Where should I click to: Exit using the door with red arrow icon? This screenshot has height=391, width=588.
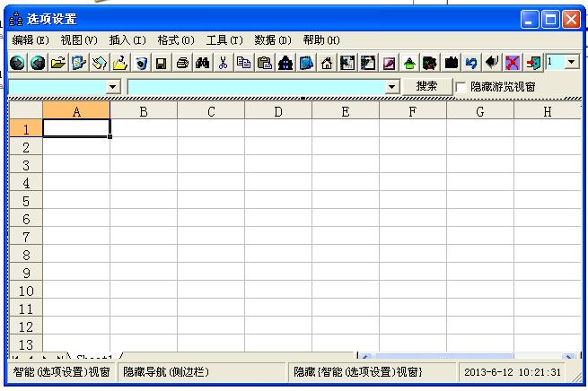[x=533, y=63]
